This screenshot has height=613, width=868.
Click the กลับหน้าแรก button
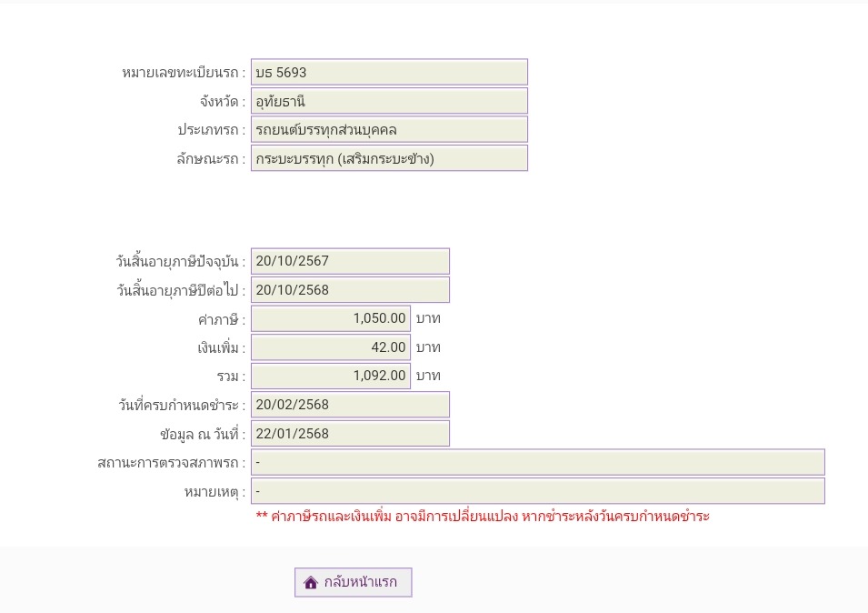tap(354, 582)
